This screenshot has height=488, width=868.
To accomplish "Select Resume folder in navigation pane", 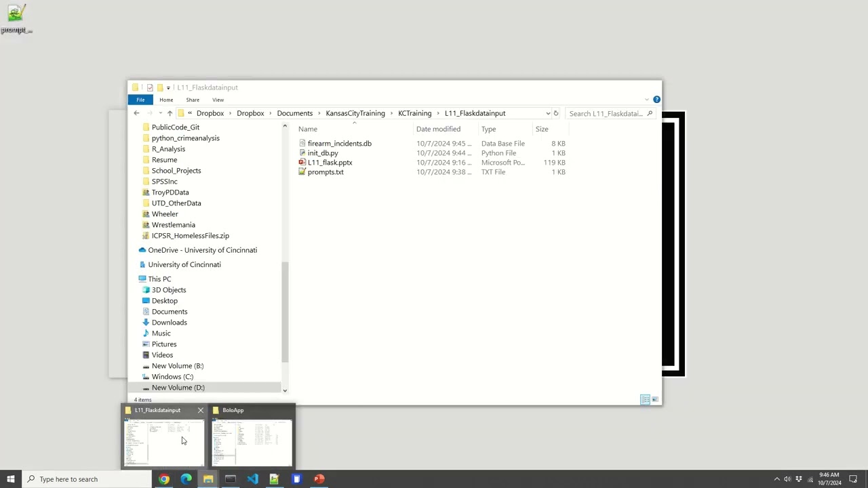I will (164, 159).
